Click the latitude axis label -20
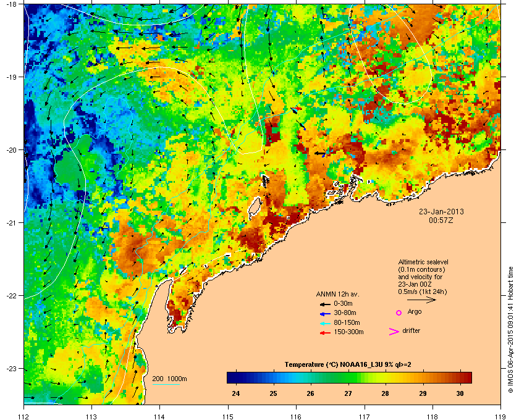Viewport: 519px width, 420px height. pos(11,149)
